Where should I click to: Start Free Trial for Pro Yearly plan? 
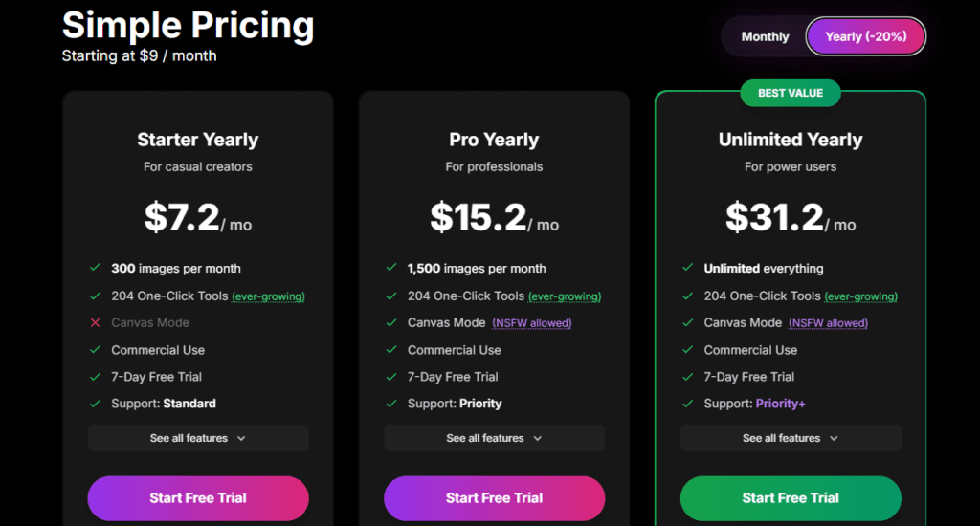tap(494, 498)
